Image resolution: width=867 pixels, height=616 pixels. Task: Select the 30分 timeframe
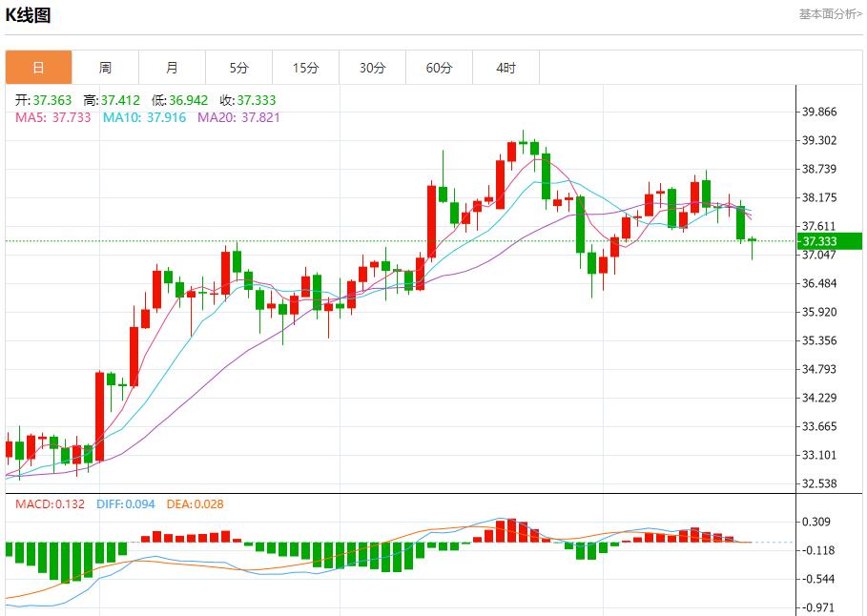(372, 67)
